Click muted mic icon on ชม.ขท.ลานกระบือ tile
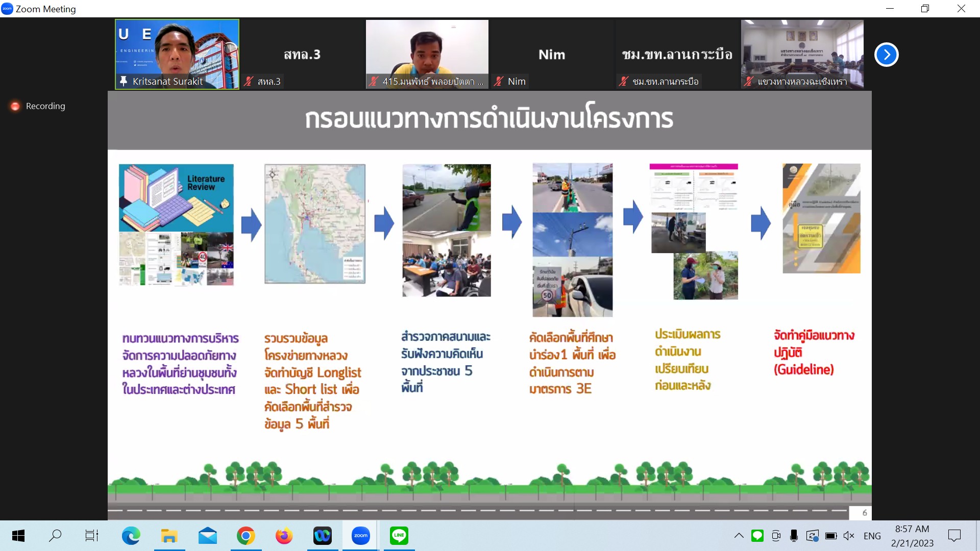The image size is (980, 551). [x=623, y=81]
